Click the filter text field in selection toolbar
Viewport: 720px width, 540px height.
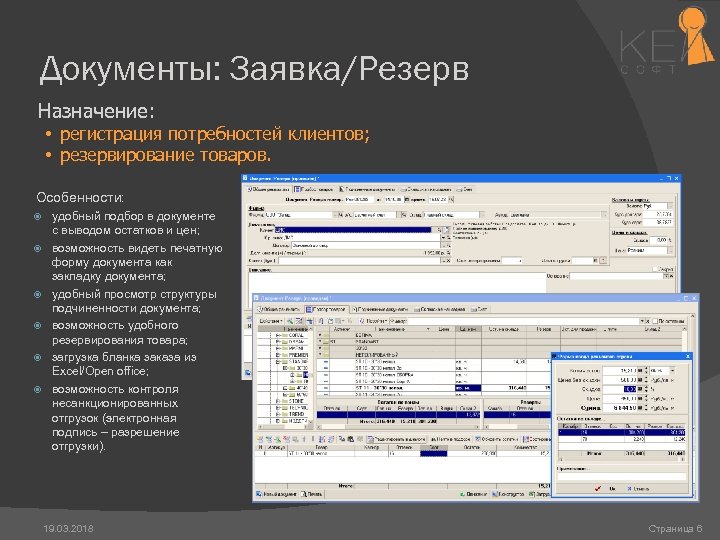[x=523, y=321]
